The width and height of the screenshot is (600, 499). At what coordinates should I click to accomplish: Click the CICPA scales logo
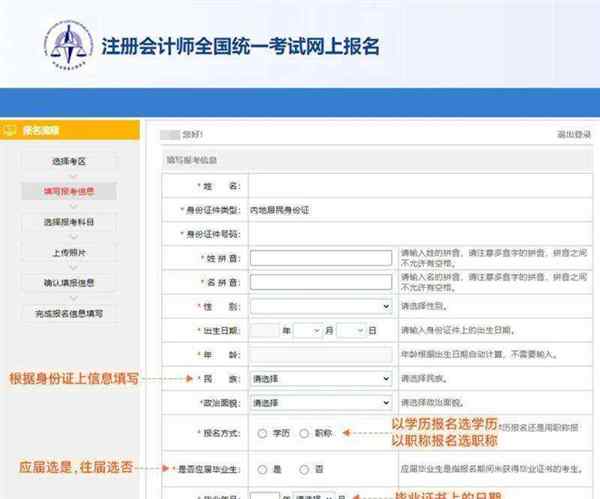(x=68, y=46)
